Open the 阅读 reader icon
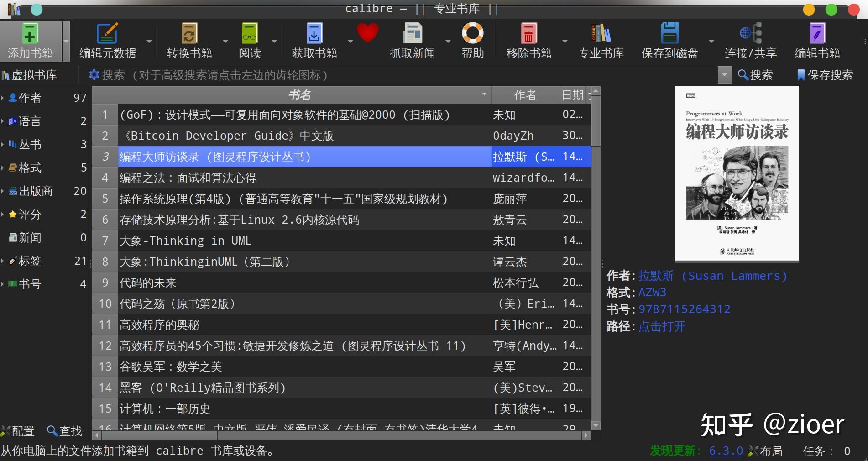Screen dimensions: 868x461 (x=250, y=33)
